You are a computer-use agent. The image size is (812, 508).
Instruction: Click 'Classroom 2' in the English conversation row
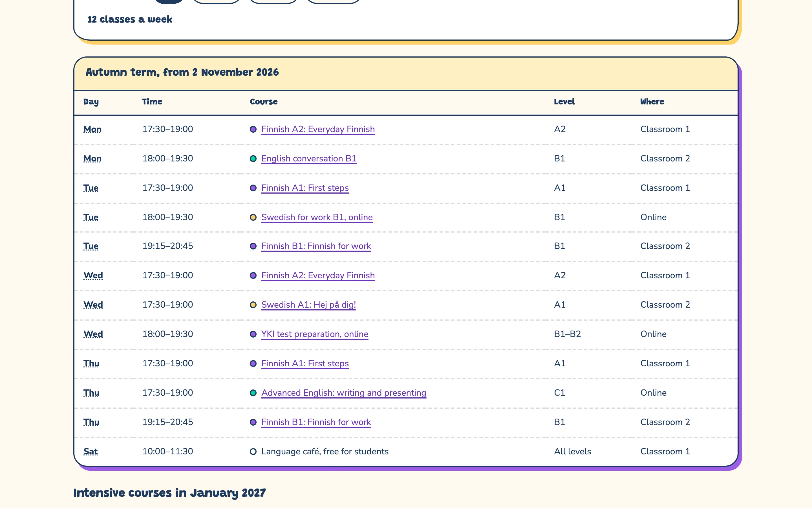pyautogui.click(x=665, y=159)
